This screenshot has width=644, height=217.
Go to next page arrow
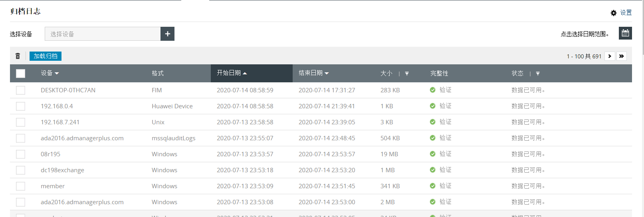click(610, 56)
